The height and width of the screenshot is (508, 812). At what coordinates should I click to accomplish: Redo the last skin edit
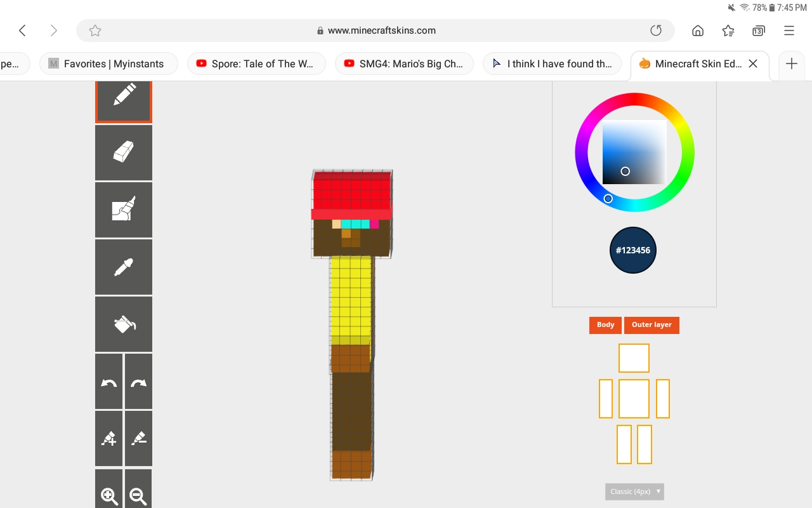(138, 381)
